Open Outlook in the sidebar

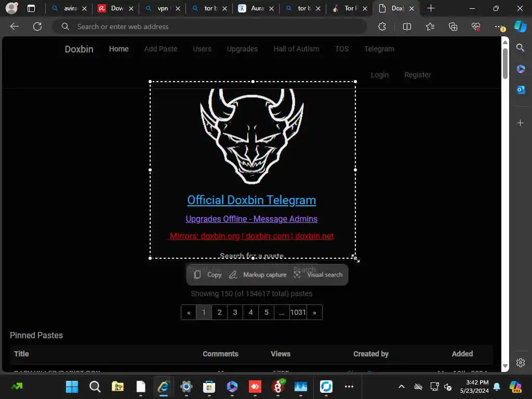(521, 90)
